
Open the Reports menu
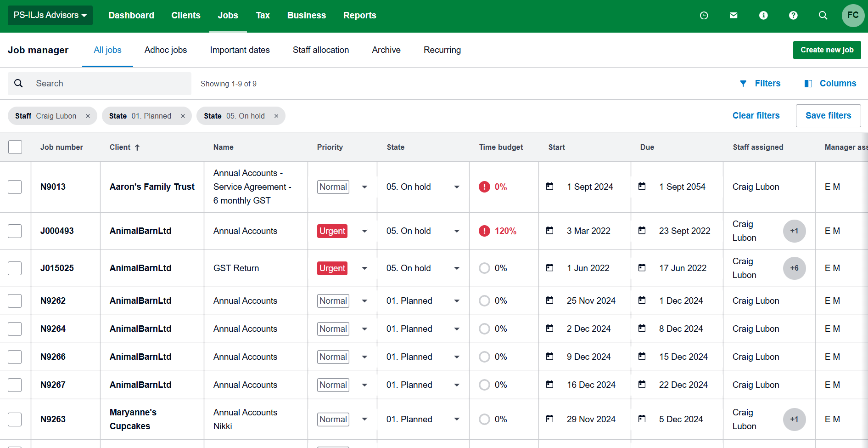pyautogui.click(x=359, y=15)
